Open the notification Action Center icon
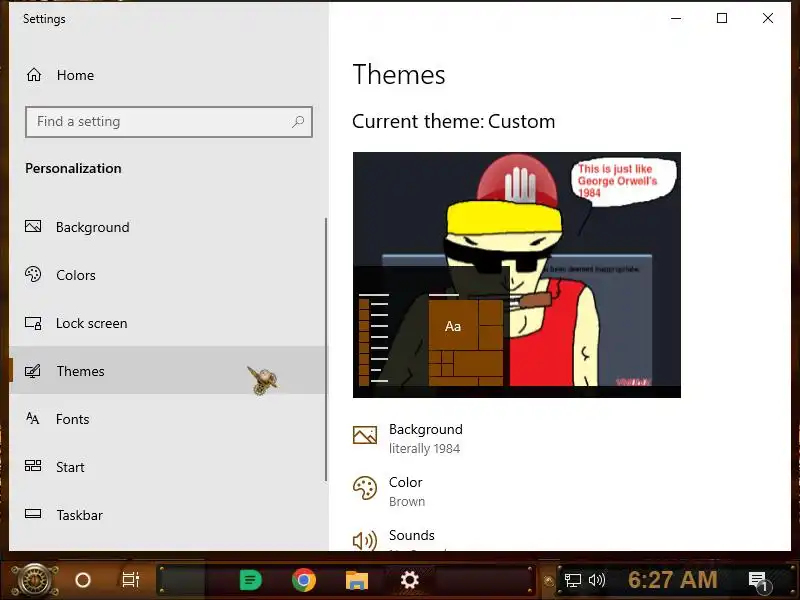 758,580
